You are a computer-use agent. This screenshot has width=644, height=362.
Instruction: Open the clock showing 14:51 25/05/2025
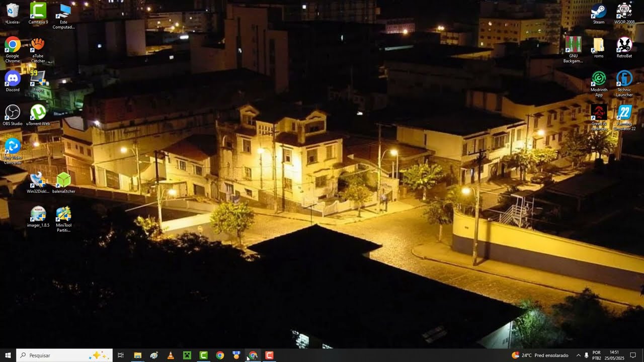tap(614, 355)
